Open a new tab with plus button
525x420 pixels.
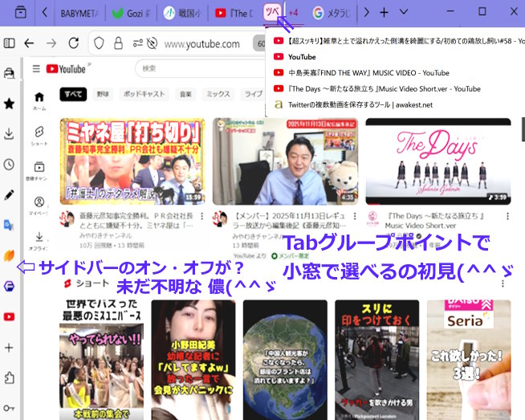[x=385, y=12]
